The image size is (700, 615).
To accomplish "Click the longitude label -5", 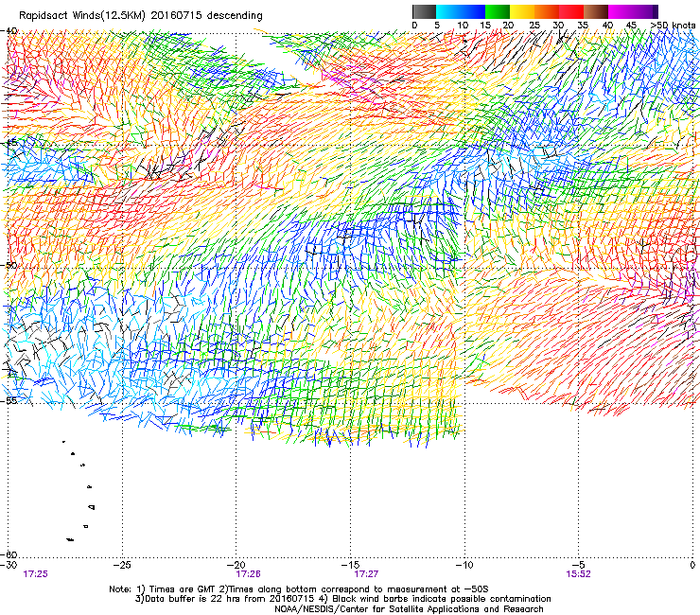I will coord(578,565).
